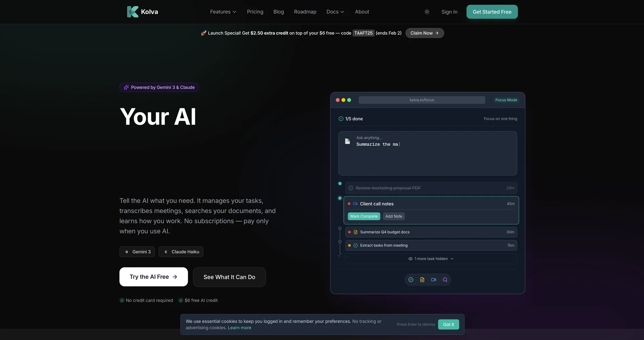Click the purple search icon in bottom dock
This screenshot has height=340, width=644.
point(445,280)
